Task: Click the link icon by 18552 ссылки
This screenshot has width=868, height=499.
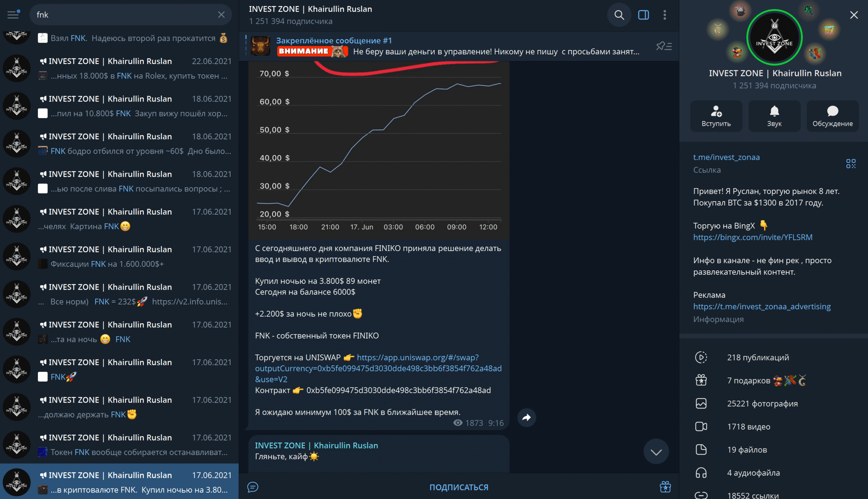Action: [701, 495]
